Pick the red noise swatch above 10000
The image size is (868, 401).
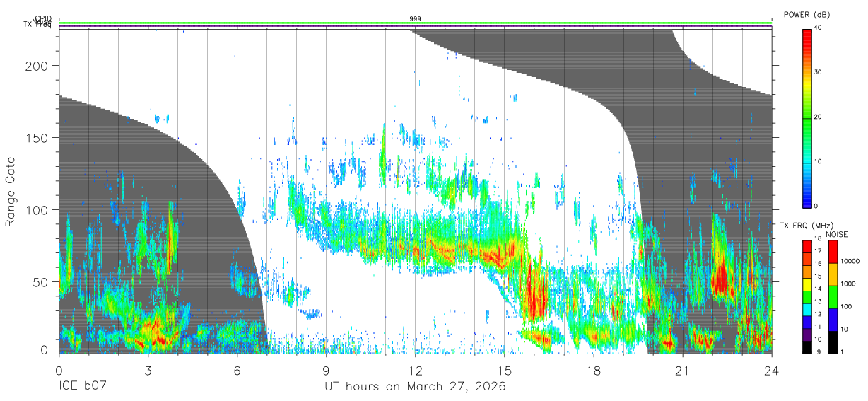[x=832, y=252]
